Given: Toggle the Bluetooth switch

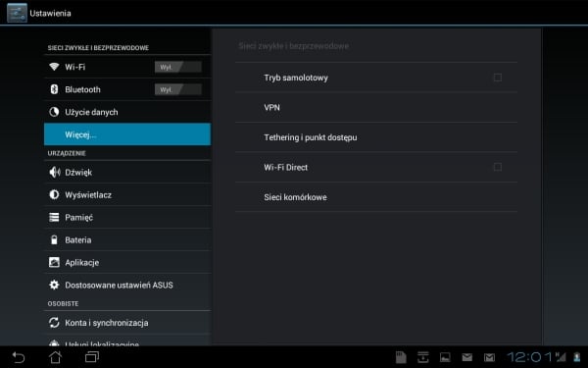Looking at the screenshot, I should (178, 89).
